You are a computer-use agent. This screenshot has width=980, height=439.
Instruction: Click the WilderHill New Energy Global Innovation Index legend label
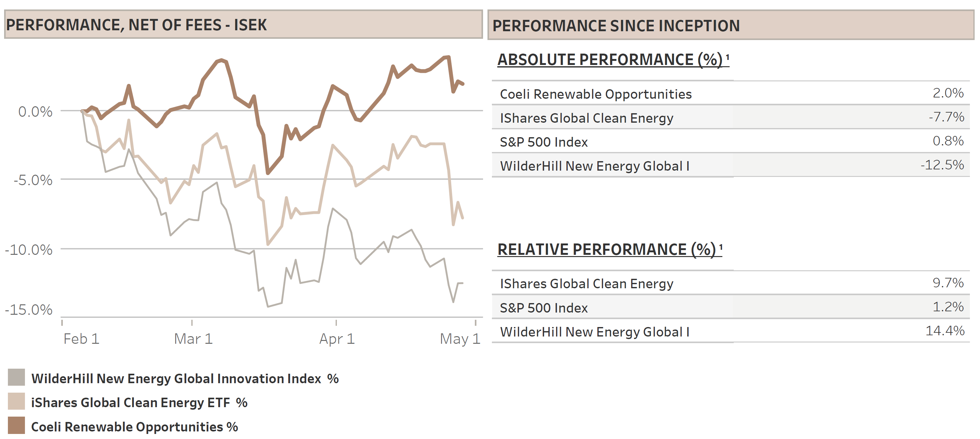tap(185, 378)
